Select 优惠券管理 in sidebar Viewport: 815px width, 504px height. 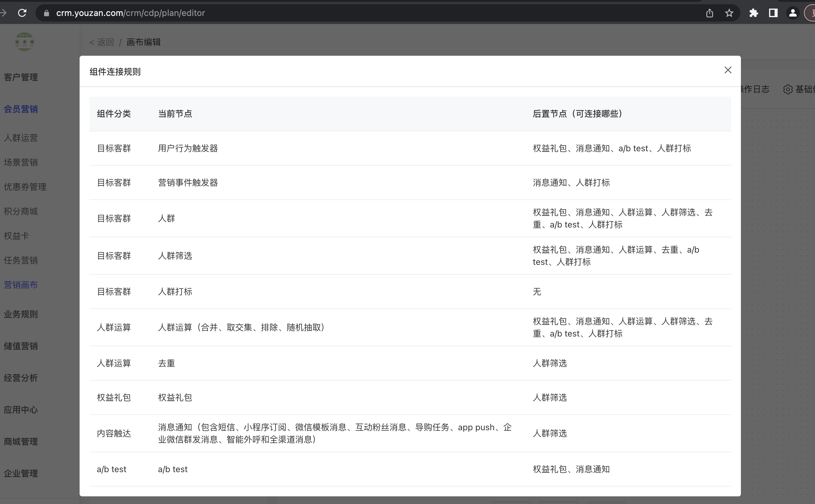point(25,187)
